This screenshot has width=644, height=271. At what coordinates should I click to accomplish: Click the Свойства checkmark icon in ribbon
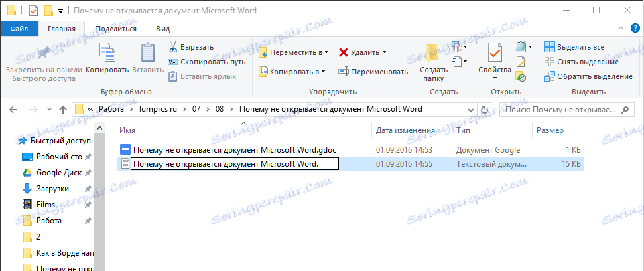495,54
